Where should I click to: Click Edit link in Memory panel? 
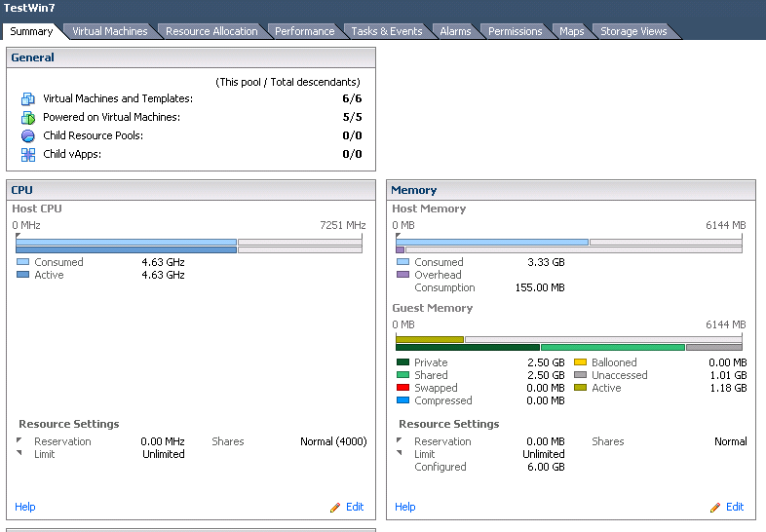[x=735, y=507]
